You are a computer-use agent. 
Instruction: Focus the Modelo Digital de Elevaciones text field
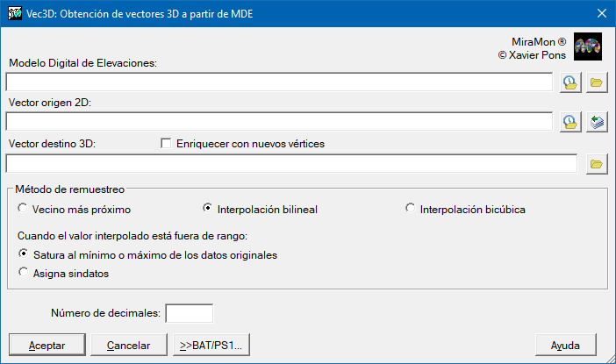pos(279,82)
